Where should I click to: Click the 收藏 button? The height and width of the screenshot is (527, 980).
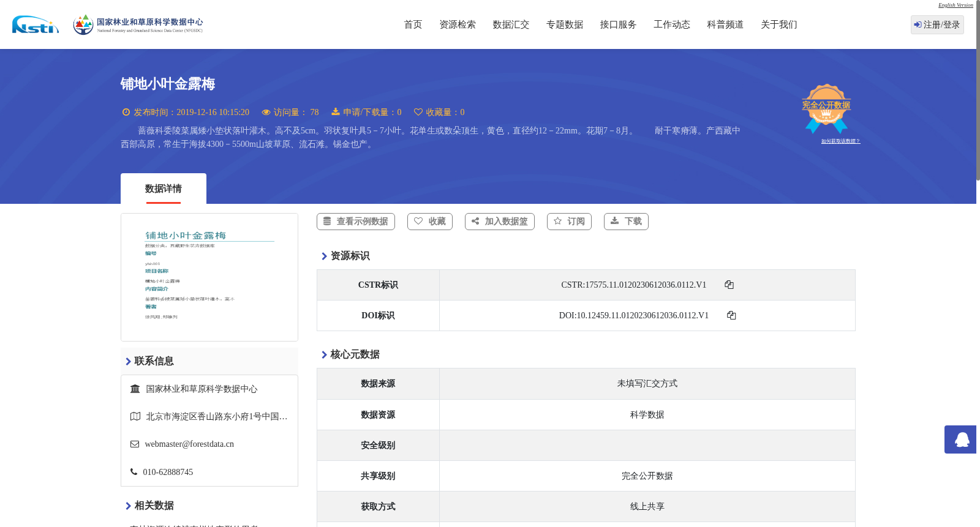[x=430, y=222]
